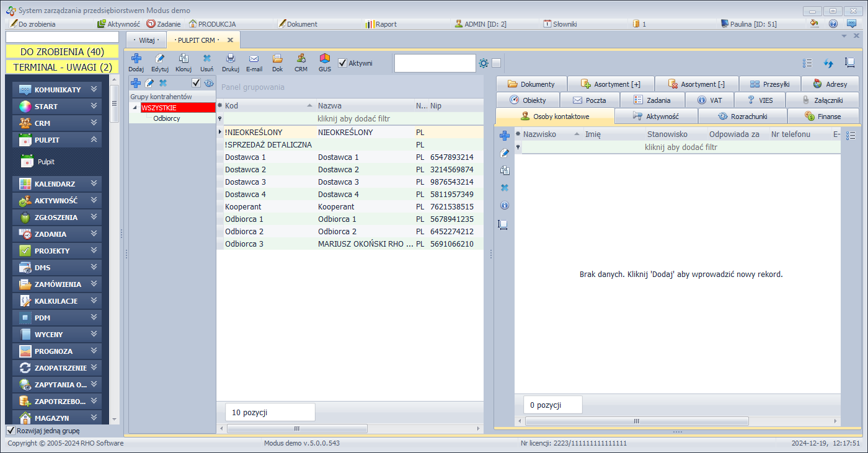The height and width of the screenshot is (453, 868).
Task: Click the Drukuj printer icon
Action: [x=231, y=59]
